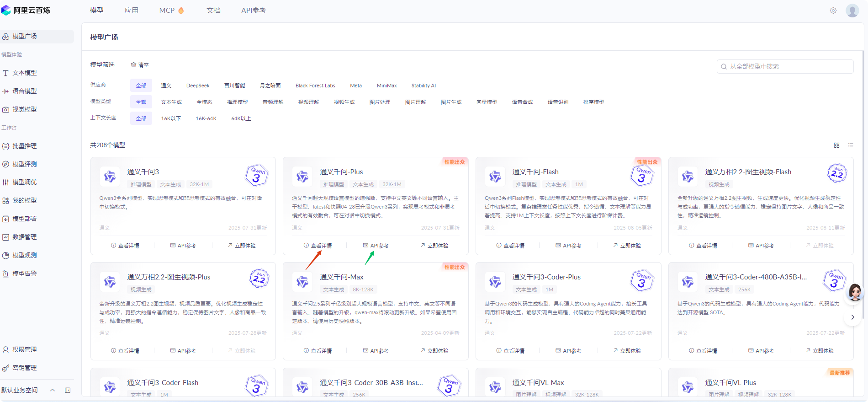Focus the model search box
This screenshot has width=868, height=402.
pyautogui.click(x=785, y=66)
